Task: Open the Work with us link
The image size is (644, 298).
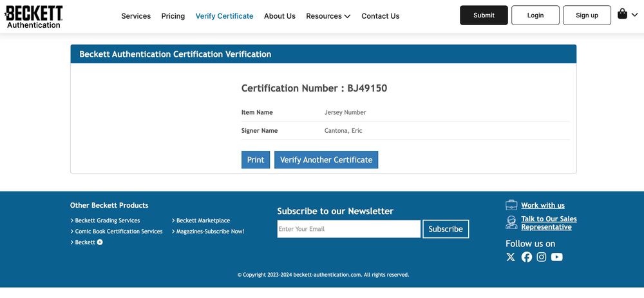Action: click(x=543, y=205)
